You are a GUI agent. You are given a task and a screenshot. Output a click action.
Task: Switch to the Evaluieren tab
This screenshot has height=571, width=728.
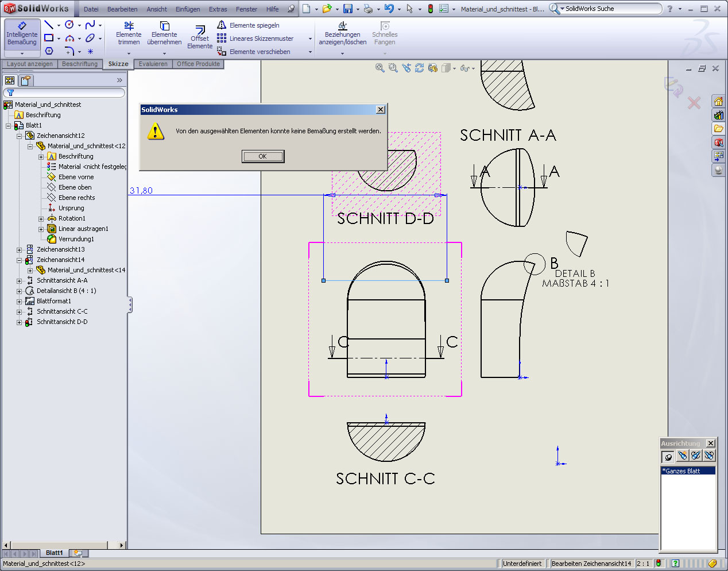pyautogui.click(x=153, y=64)
